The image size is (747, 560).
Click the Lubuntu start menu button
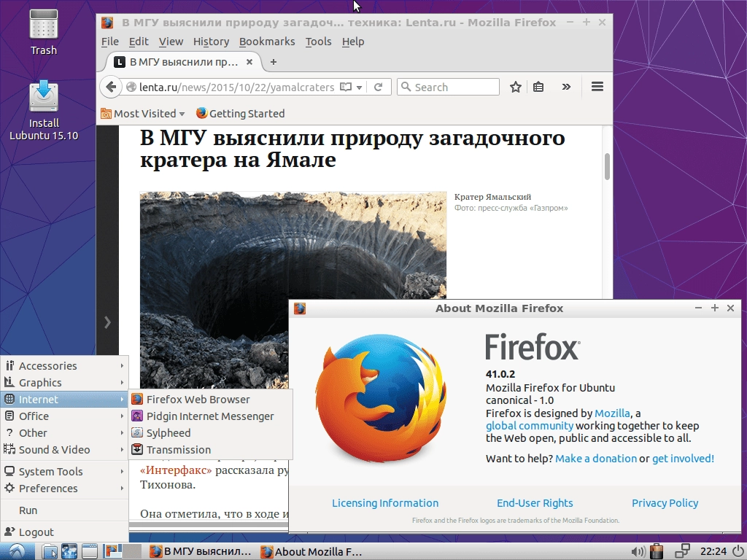(x=16, y=551)
